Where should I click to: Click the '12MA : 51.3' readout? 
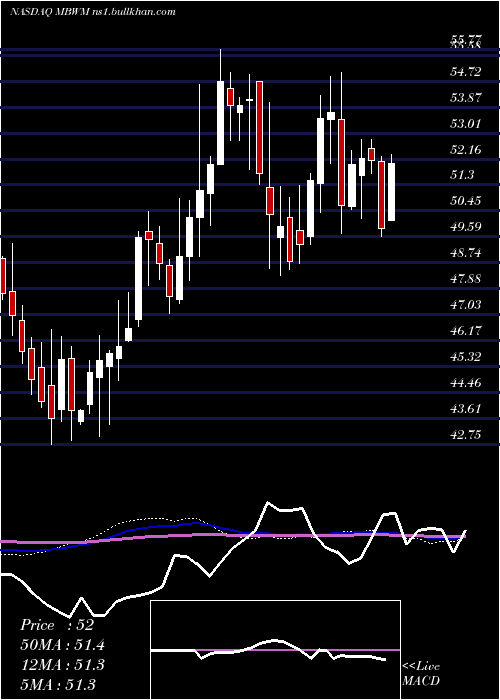(62, 665)
